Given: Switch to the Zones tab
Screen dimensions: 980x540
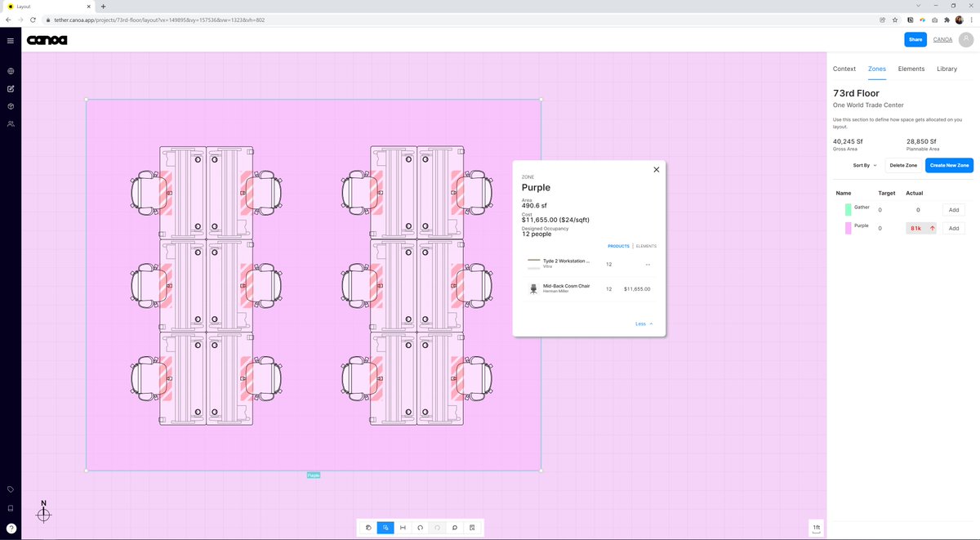Looking at the screenshot, I should pos(876,69).
